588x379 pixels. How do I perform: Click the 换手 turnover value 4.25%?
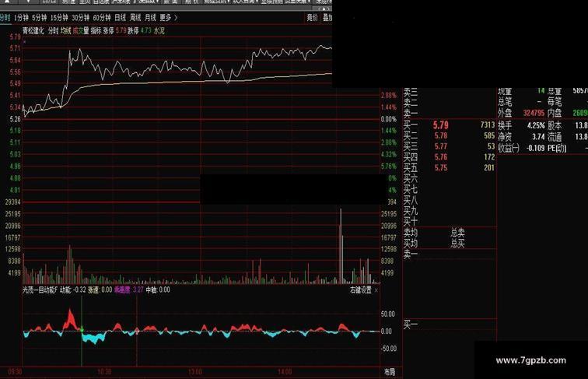[x=535, y=125]
